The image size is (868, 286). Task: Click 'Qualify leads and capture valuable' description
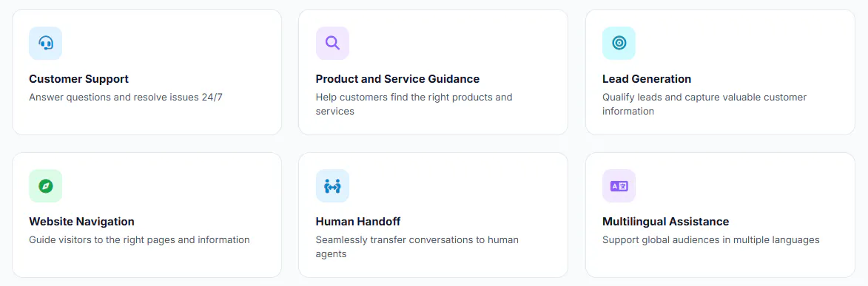[704, 104]
